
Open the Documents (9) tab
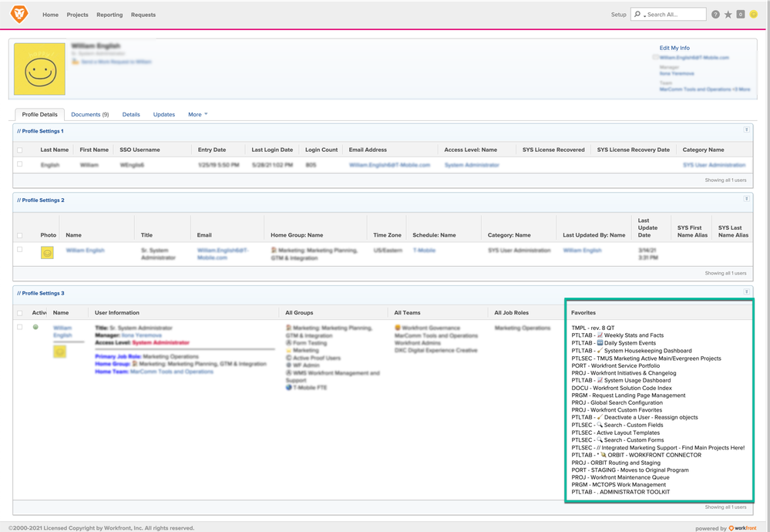89,114
